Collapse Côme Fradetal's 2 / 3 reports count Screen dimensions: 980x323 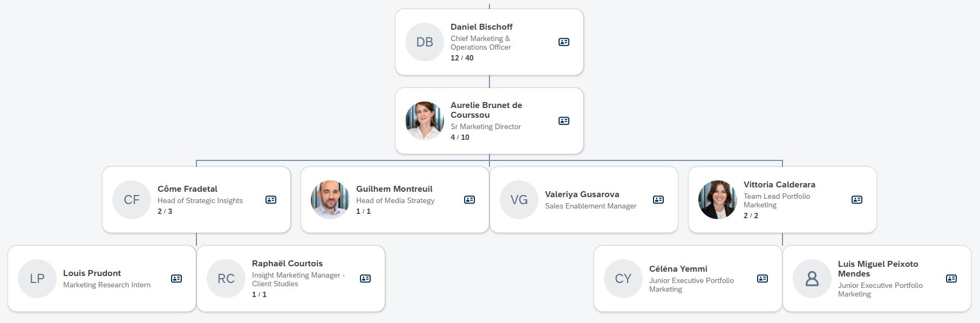pos(165,212)
